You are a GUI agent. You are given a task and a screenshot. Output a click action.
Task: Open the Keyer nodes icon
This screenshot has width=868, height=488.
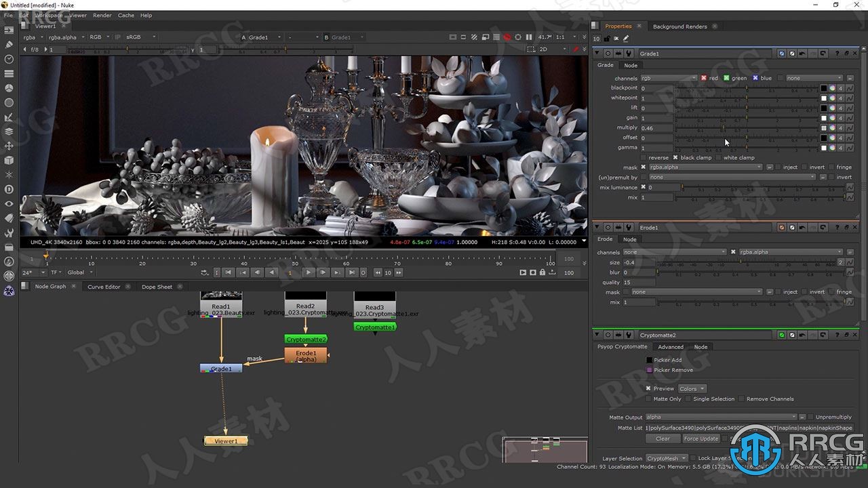pyautogui.click(x=9, y=117)
